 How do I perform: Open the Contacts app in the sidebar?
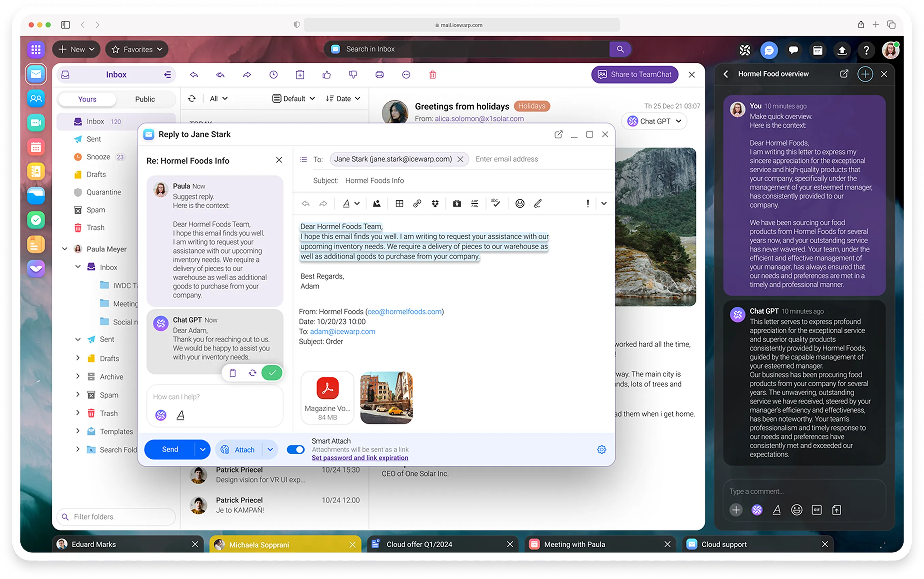36,99
